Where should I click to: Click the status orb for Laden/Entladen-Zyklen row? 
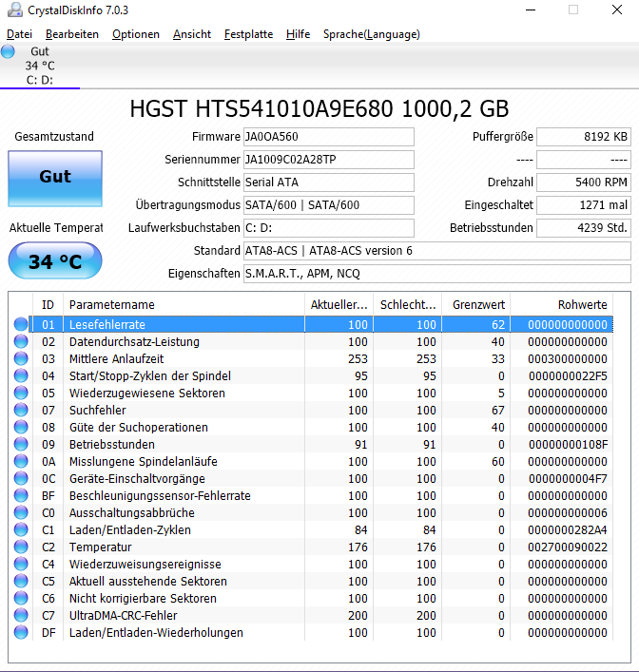21,529
